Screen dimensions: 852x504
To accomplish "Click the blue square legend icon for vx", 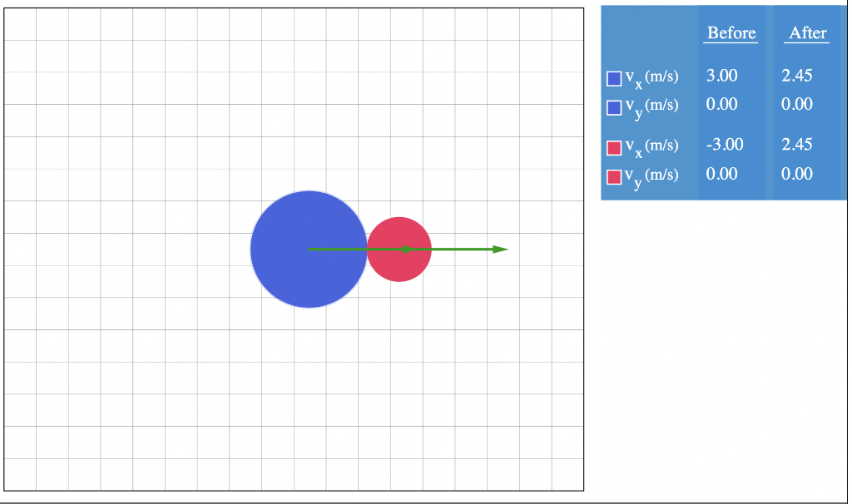I will pyautogui.click(x=613, y=76).
